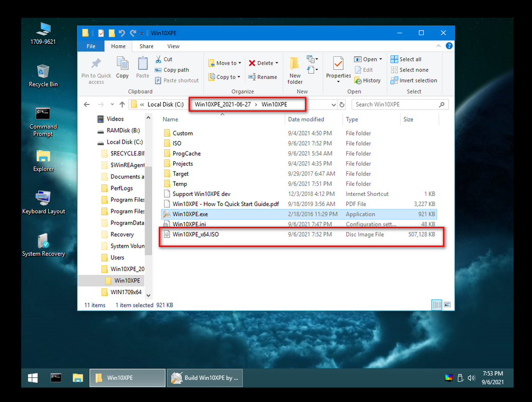Select the ProgCache folder
532x402 pixels.
pos(299,153)
